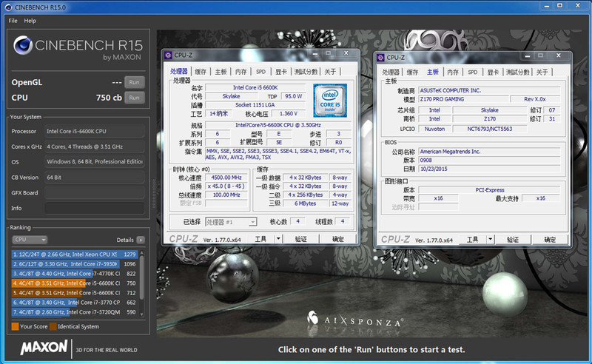Open the 处理器 #1 selection dropdown

point(231,222)
